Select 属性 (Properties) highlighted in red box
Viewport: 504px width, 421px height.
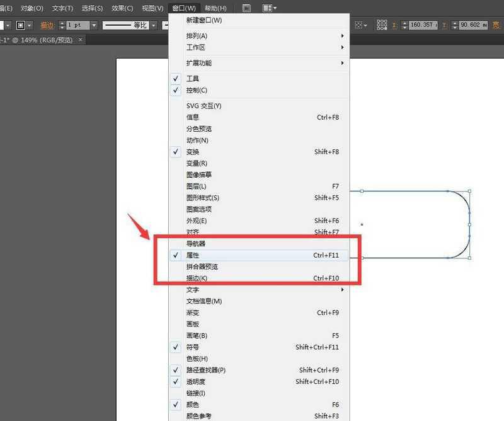tap(194, 255)
